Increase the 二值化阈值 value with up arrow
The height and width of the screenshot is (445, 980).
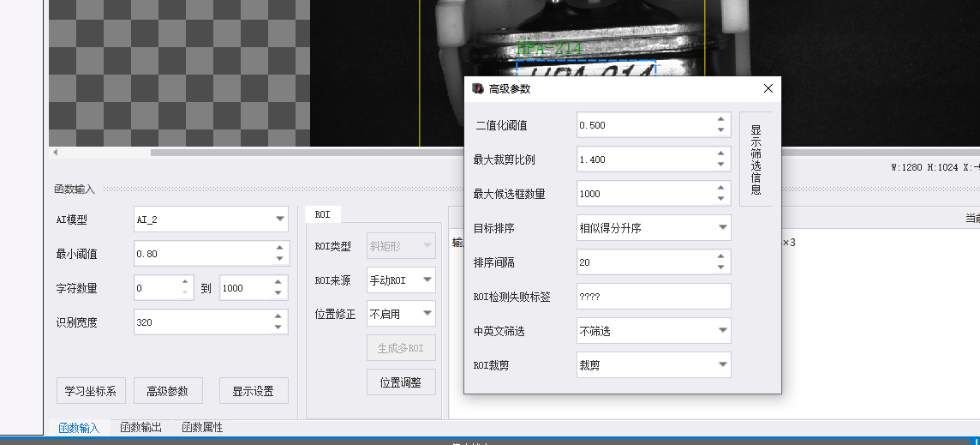click(720, 119)
